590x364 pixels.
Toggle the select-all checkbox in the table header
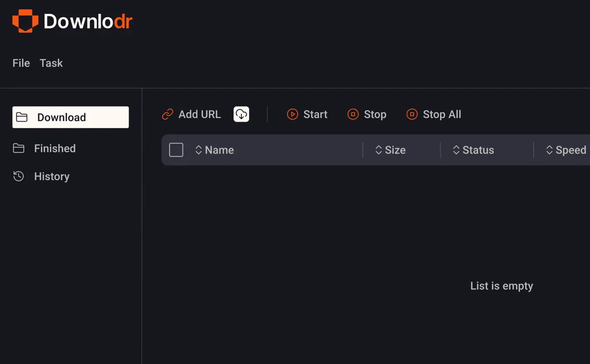click(176, 150)
